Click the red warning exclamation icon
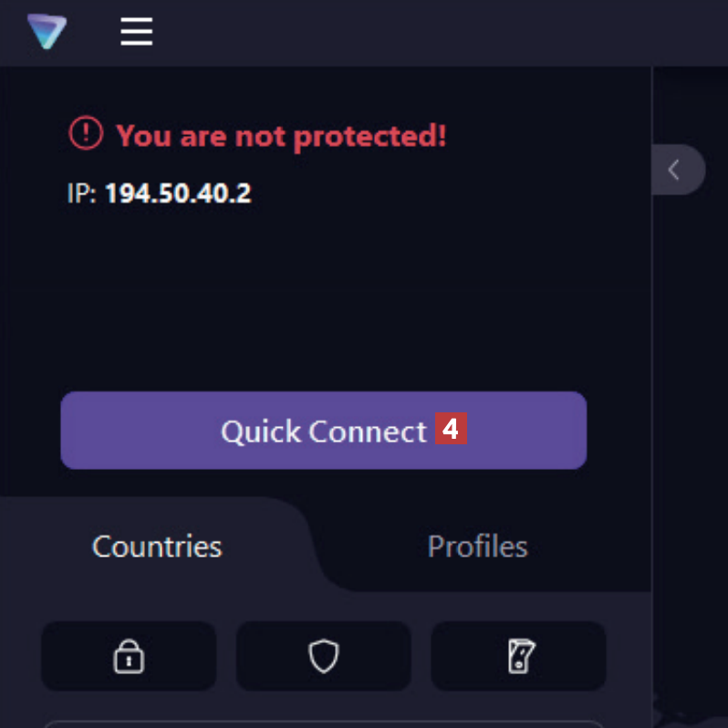The image size is (728, 728). click(x=86, y=134)
